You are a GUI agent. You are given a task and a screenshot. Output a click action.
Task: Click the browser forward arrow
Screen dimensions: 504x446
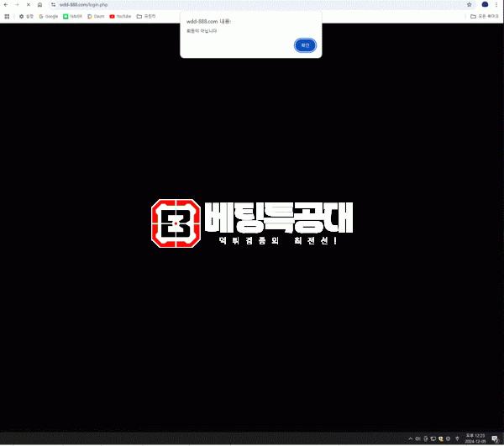coord(17,5)
